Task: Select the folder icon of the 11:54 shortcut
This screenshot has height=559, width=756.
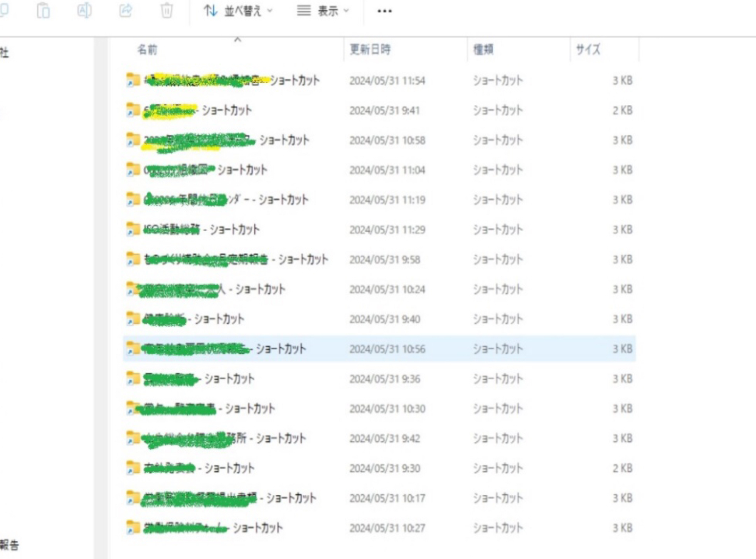Action: (x=133, y=80)
